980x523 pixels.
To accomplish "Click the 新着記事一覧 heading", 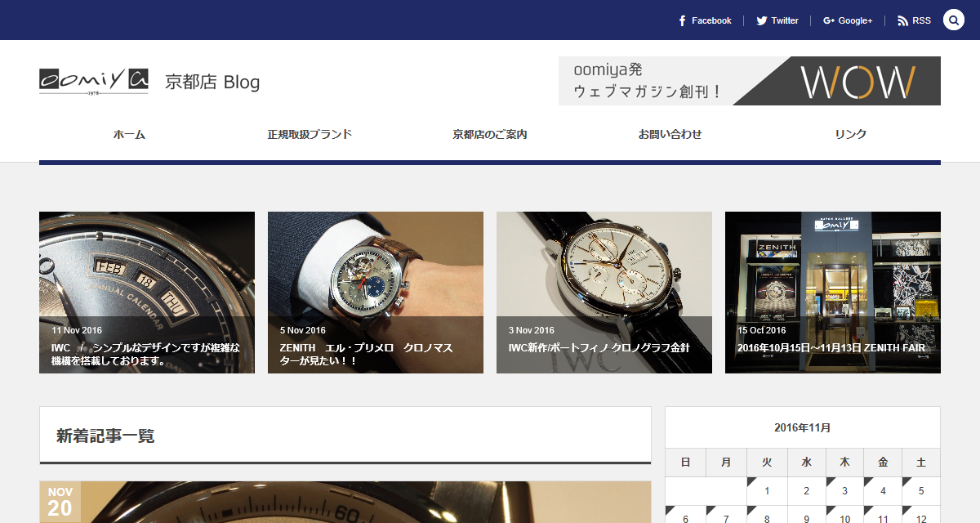I will click(x=105, y=436).
